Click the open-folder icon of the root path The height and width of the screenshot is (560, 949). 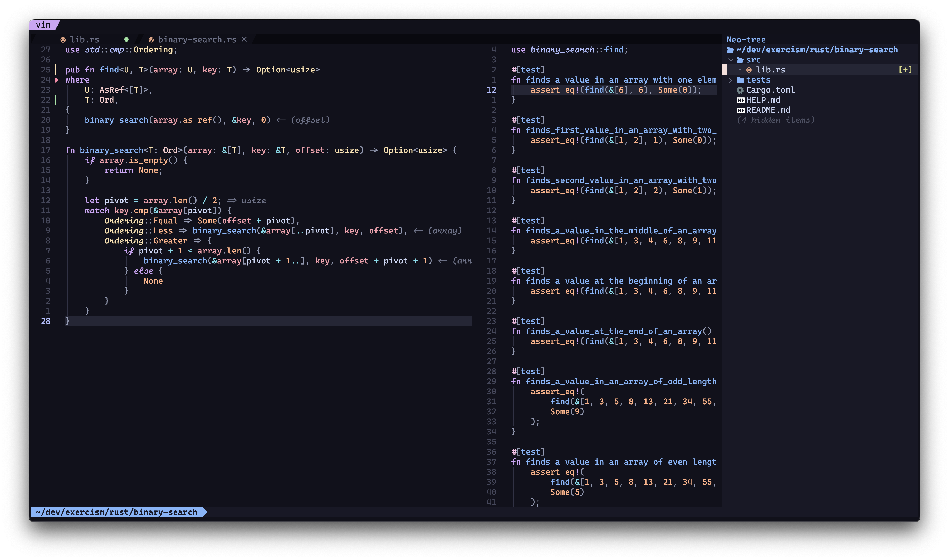coord(730,50)
